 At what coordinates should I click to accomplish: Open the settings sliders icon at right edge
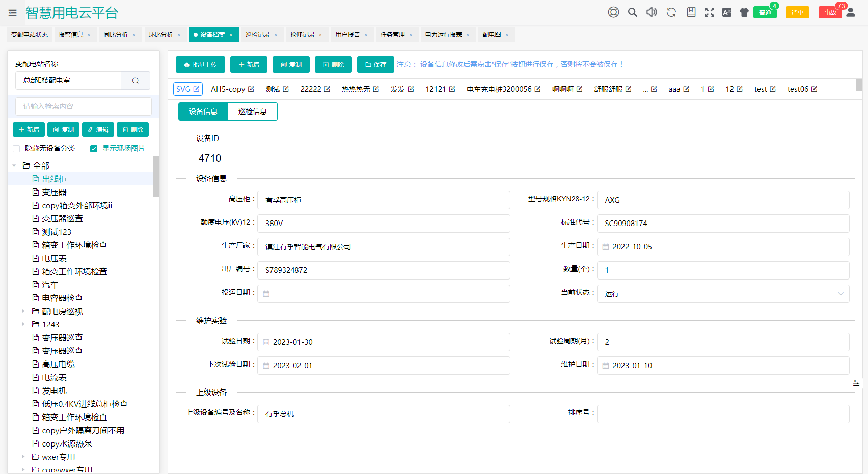pyautogui.click(x=856, y=383)
